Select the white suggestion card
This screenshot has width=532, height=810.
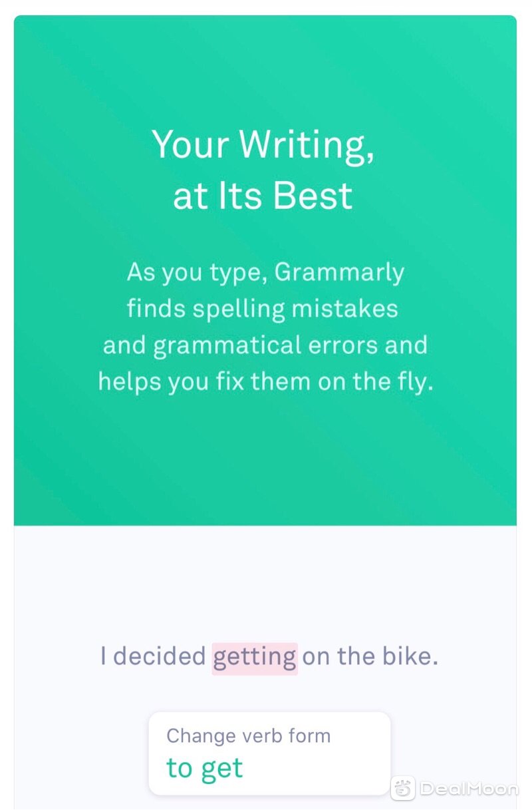tap(269, 753)
